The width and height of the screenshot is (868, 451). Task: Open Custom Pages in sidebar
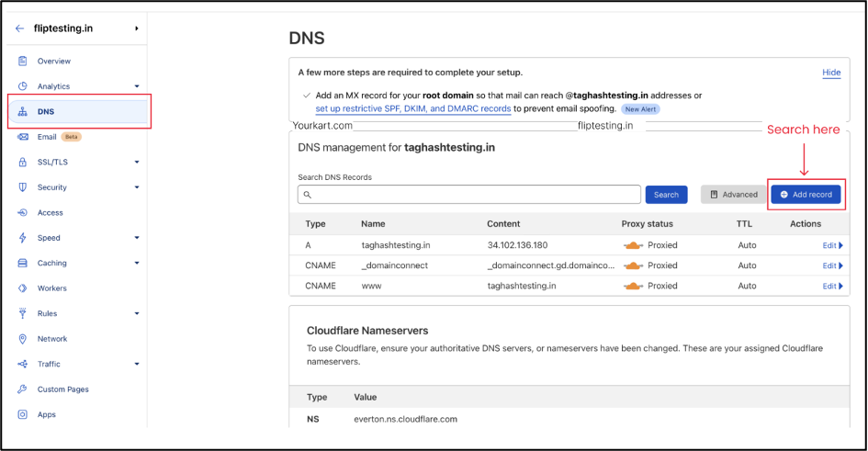pyautogui.click(x=62, y=389)
